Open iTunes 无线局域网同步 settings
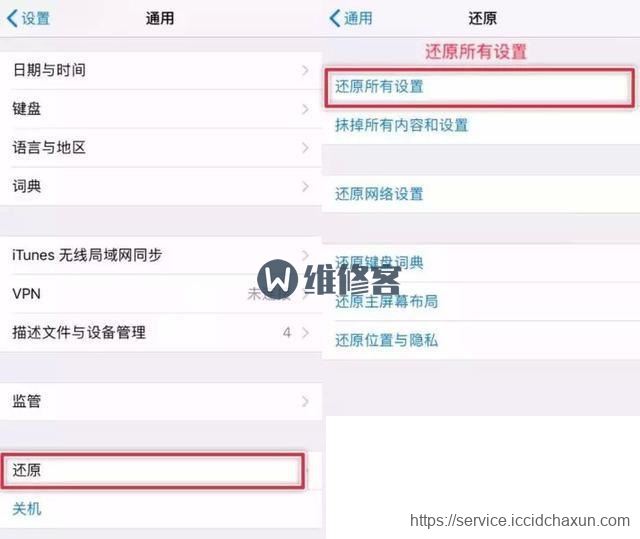This screenshot has height=539, width=640. [161, 255]
